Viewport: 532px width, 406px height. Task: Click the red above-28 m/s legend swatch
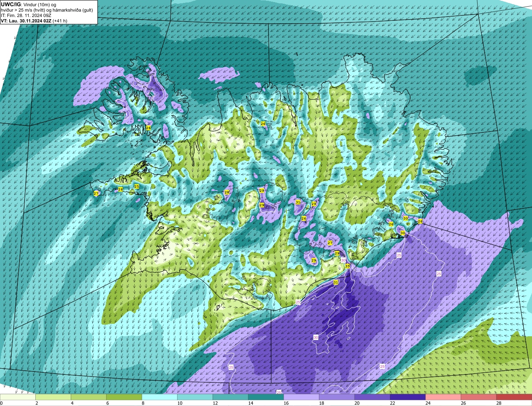click(514, 397)
